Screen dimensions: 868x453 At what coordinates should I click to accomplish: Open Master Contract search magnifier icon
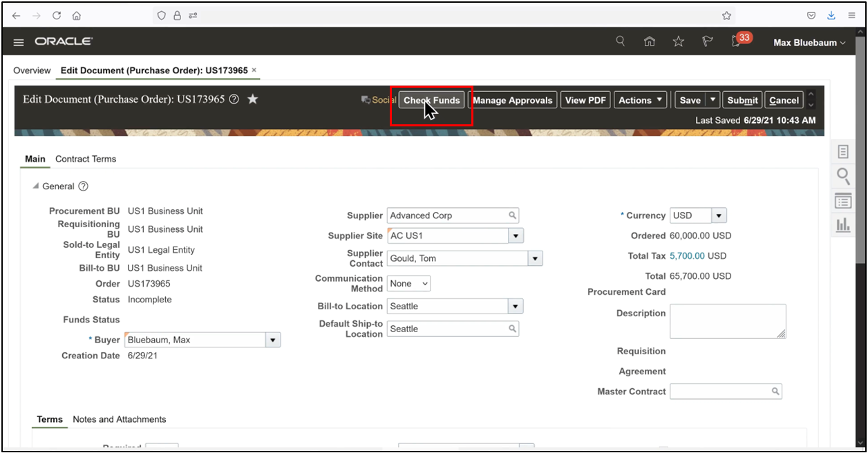click(x=777, y=391)
